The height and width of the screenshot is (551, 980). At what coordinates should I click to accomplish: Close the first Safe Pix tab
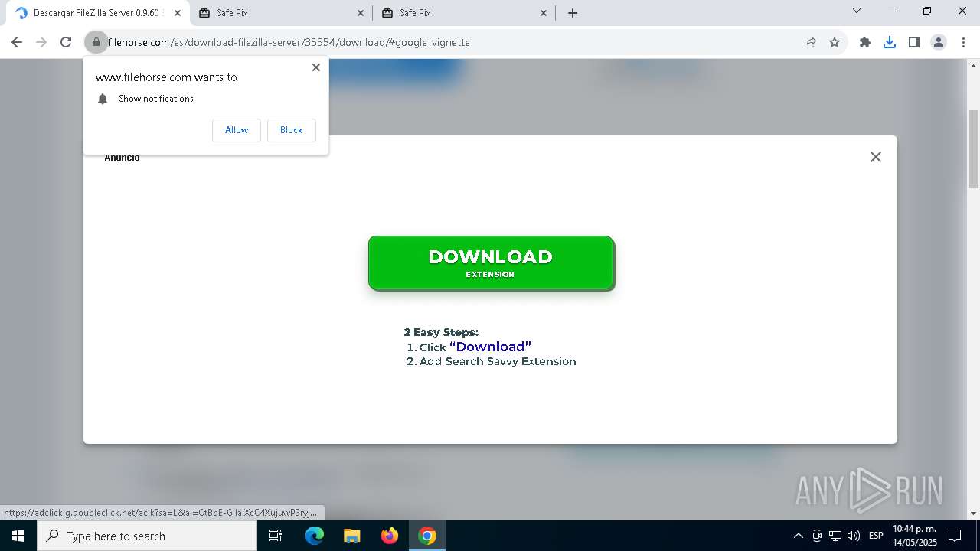click(x=361, y=13)
